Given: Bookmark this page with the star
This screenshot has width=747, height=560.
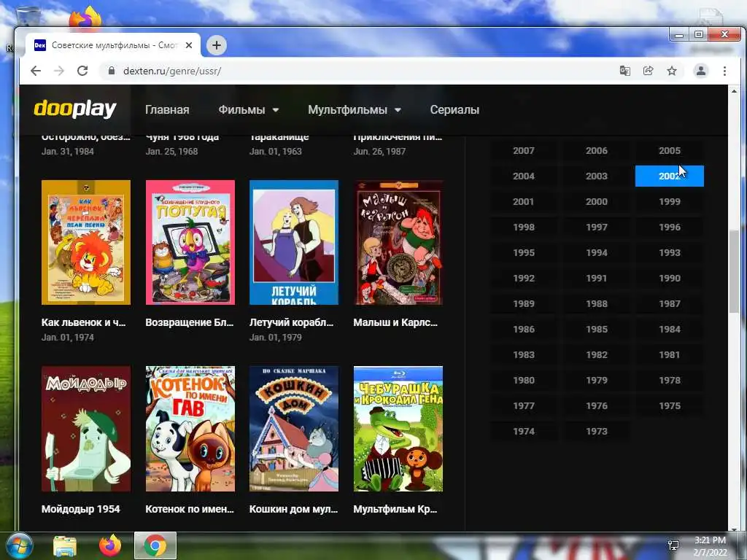Looking at the screenshot, I should pos(672,71).
